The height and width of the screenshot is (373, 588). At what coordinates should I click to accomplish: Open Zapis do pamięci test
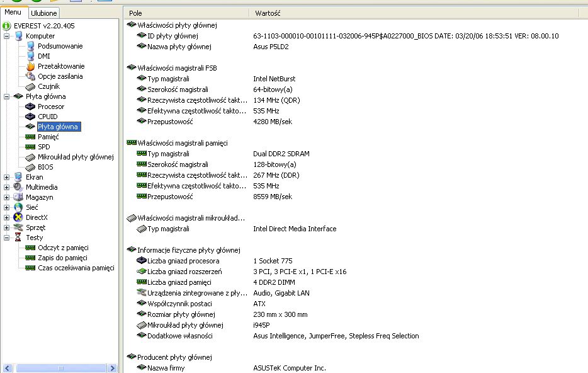coord(62,258)
